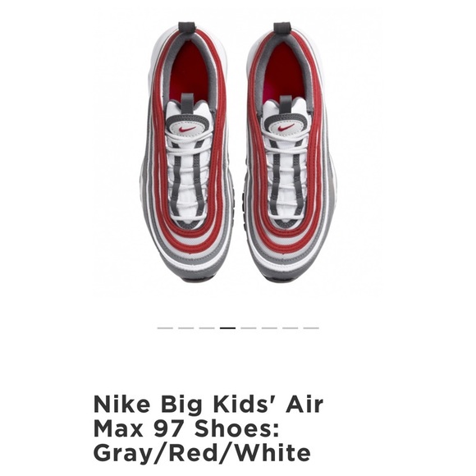Click the right Air Max 97 shoe
The width and height of the screenshot is (476, 476).
point(288,152)
